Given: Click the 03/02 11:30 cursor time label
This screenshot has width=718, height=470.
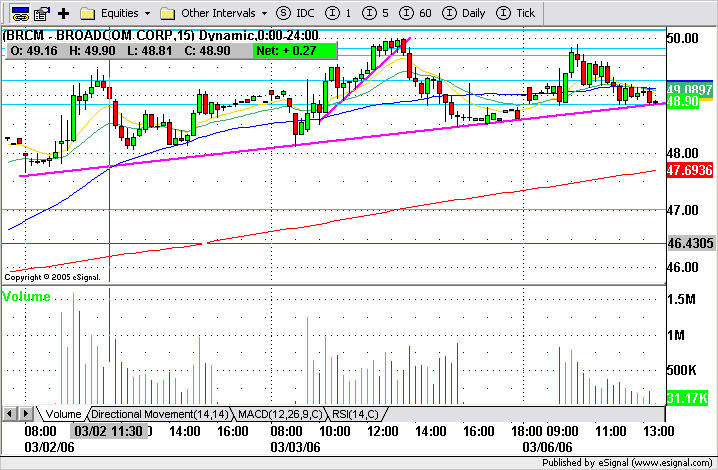Looking at the screenshot, I should point(109,431).
